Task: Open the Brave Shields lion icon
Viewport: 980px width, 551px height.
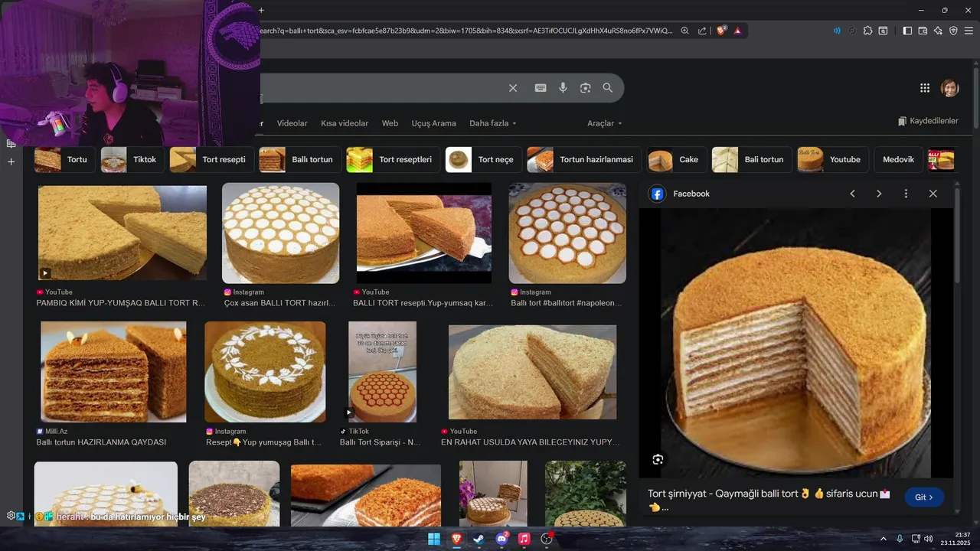Action: (721, 31)
